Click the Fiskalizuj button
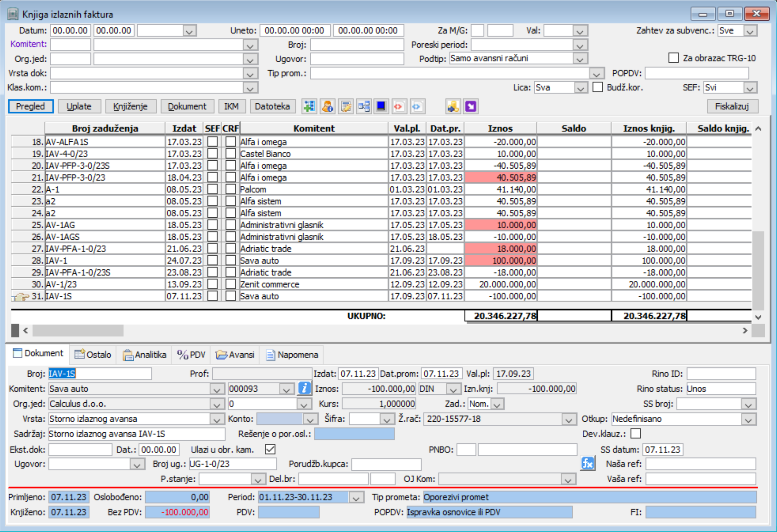Viewport: 777px width, 532px height. click(x=732, y=106)
